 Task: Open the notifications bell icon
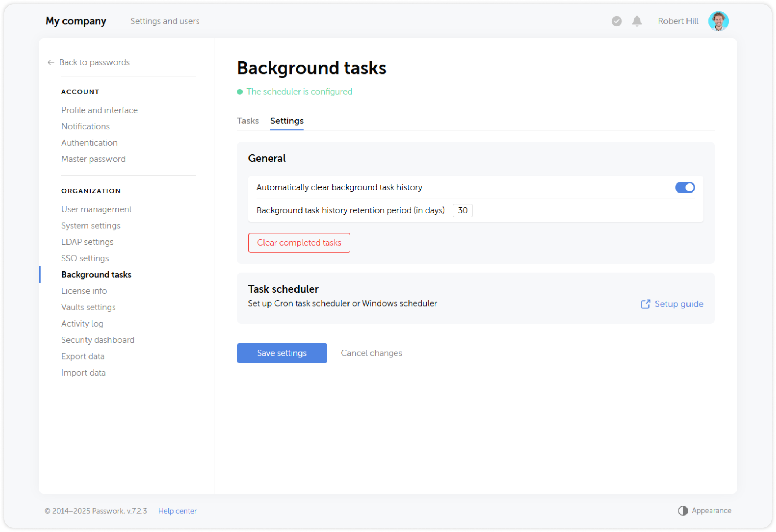coord(637,21)
